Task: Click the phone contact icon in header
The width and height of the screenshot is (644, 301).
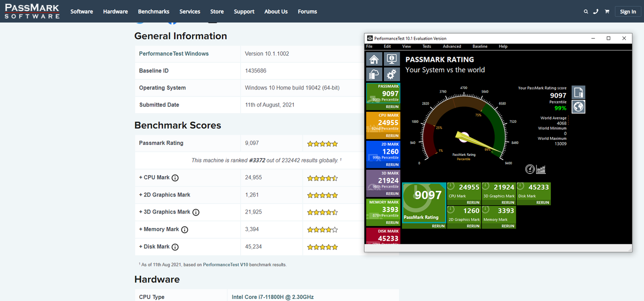Action: (596, 12)
